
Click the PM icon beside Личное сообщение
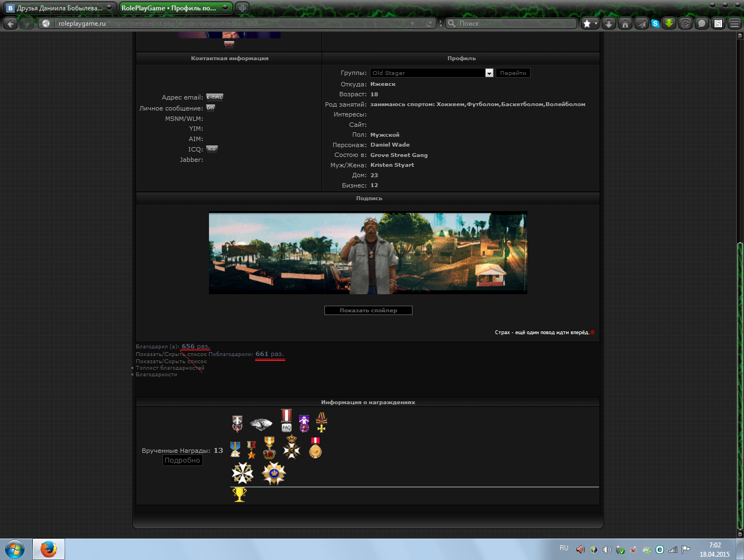click(211, 108)
